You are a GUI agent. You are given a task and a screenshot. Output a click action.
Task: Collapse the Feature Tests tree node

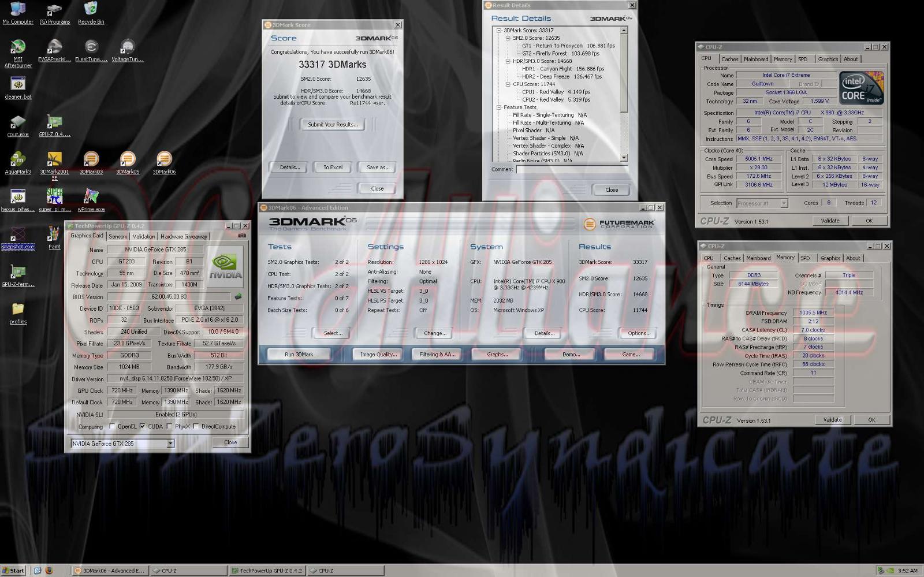(x=499, y=107)
